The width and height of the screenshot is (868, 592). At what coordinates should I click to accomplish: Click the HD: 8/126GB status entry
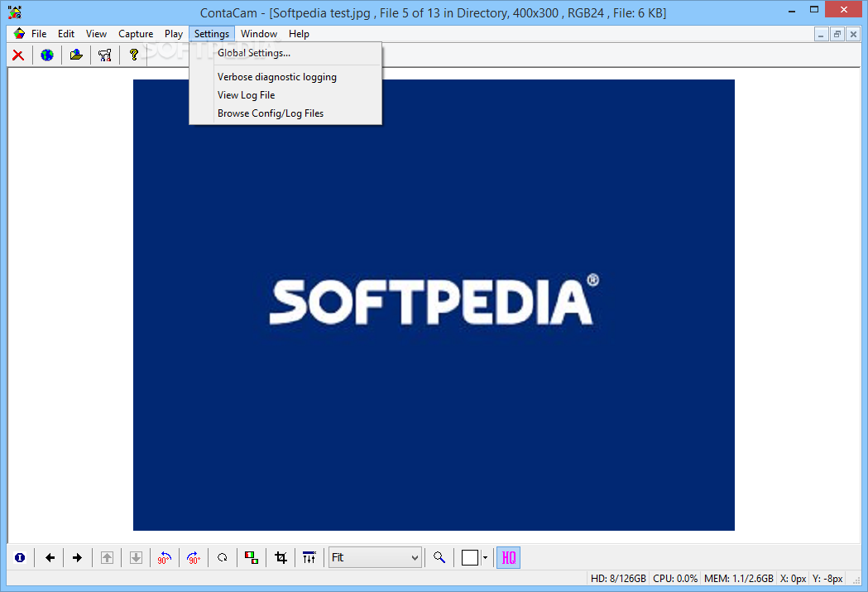[x=618, y=579]
